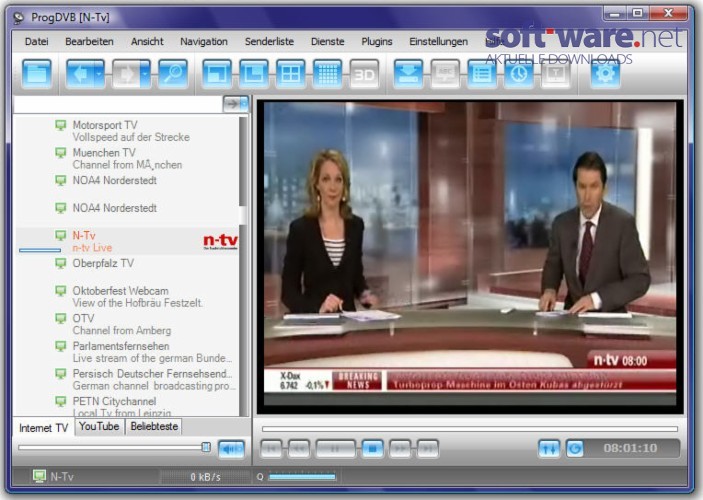Select OTV channel from Amberg
Image resolution: width=703 pixels, height=500 pixels.
tap(126, 324)
